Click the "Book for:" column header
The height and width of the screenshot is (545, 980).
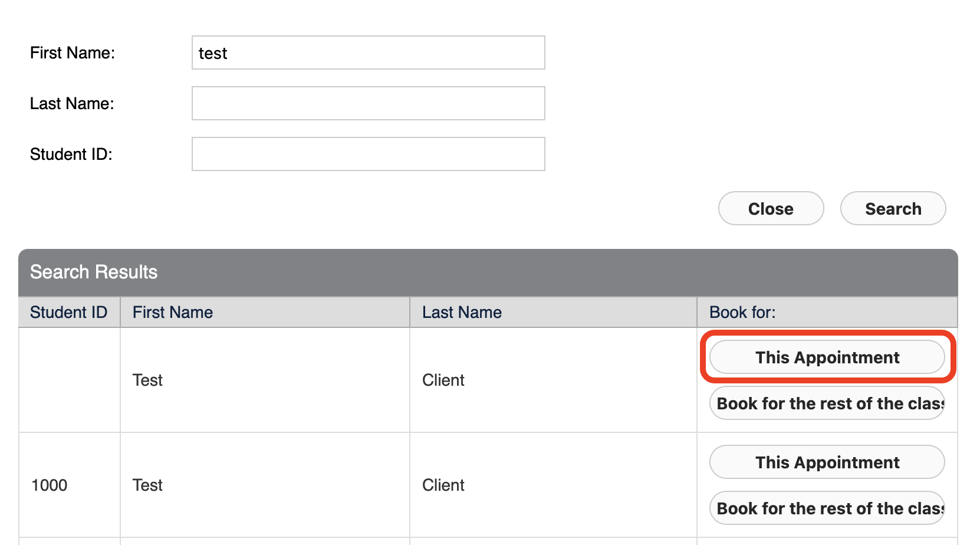coord(742,313)
